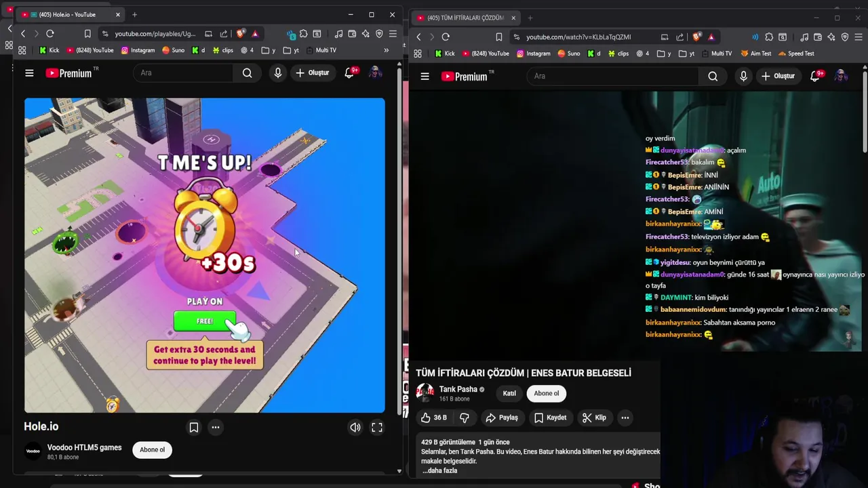Go back in right browser window
The height and width of the screenshot is (488, 868).
click(x=418, y=37)
